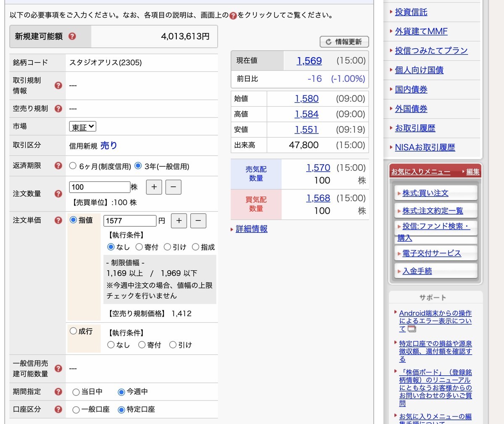Click 編集 link in favorites menu header
This screenshot has height=424, width=504.
tap(473, 172)
